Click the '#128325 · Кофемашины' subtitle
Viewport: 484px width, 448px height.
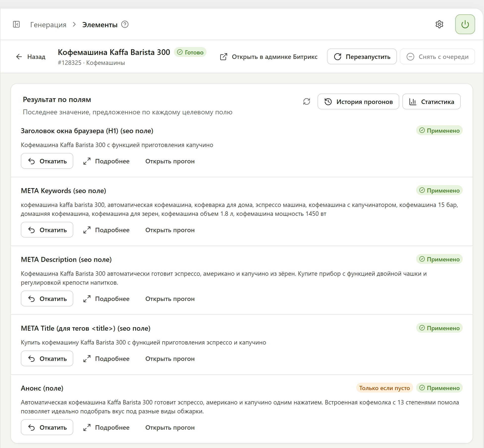click(x=91, y=63)
